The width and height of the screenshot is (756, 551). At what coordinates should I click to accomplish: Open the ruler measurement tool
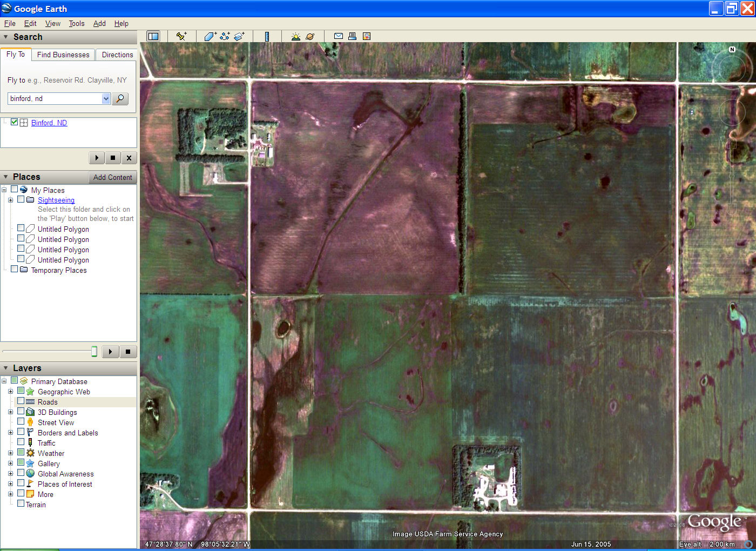tap(267, 36)
